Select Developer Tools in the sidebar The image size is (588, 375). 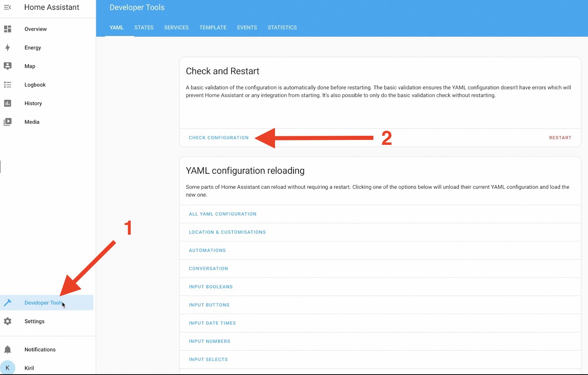(x=47, y=303)
